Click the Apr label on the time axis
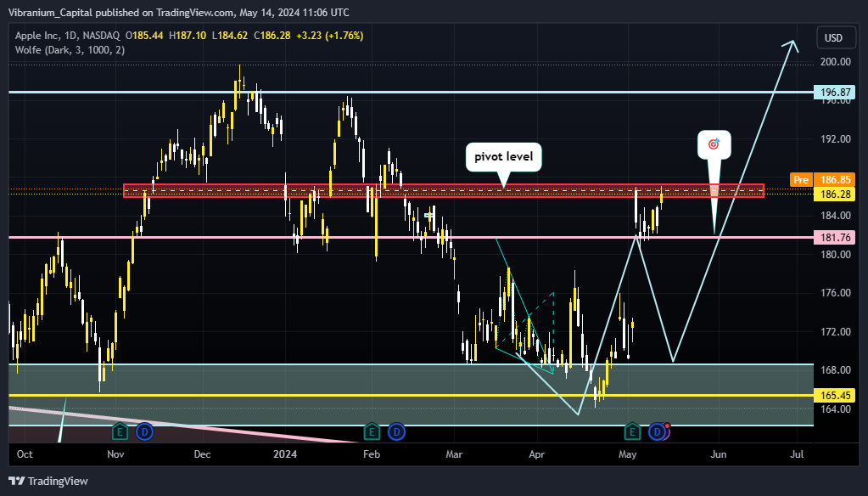Viewport: 868px width, 496px height. click(x=536, y=454)
